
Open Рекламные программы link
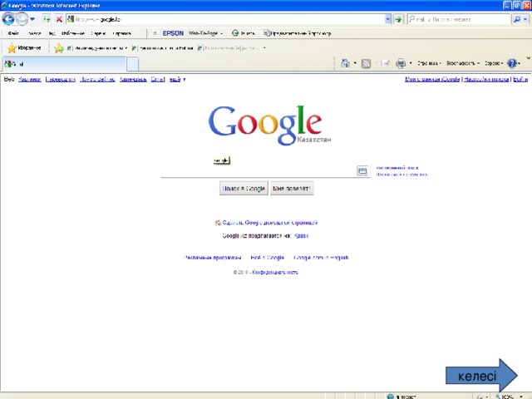pyautogui.click(x=213, y=258)
